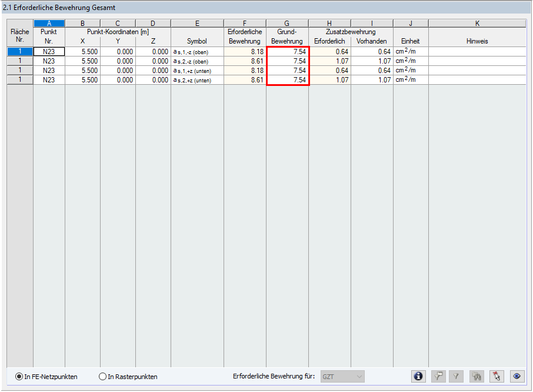Image resolution: width=533 pixels, height=392 pixels.
Task: Click the title bar 2.1 Erforderliche Bewehrung Gesamt
Action: tap(59, 7)
